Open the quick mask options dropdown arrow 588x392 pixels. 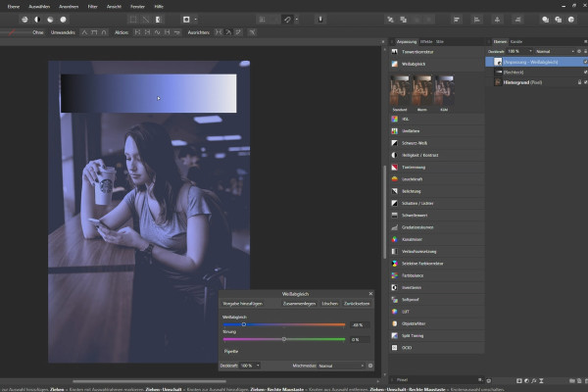[x=196, y=20]
